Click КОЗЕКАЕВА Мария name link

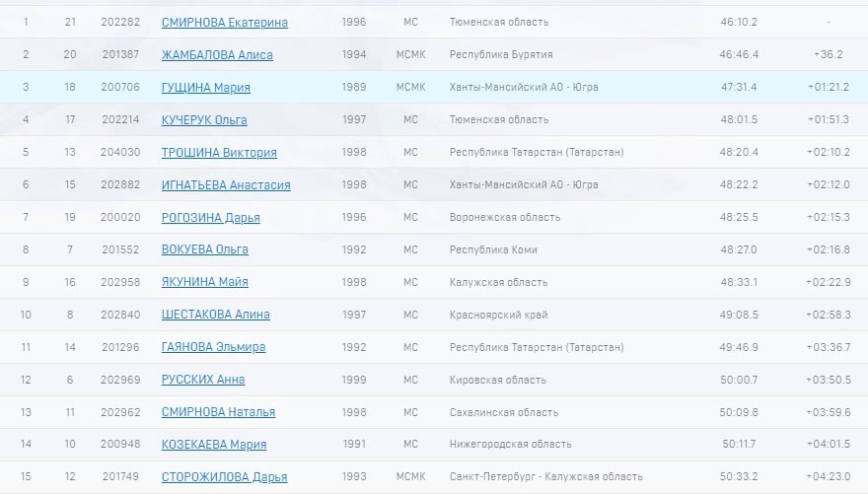pyautogui.click(x=214, y=445)
